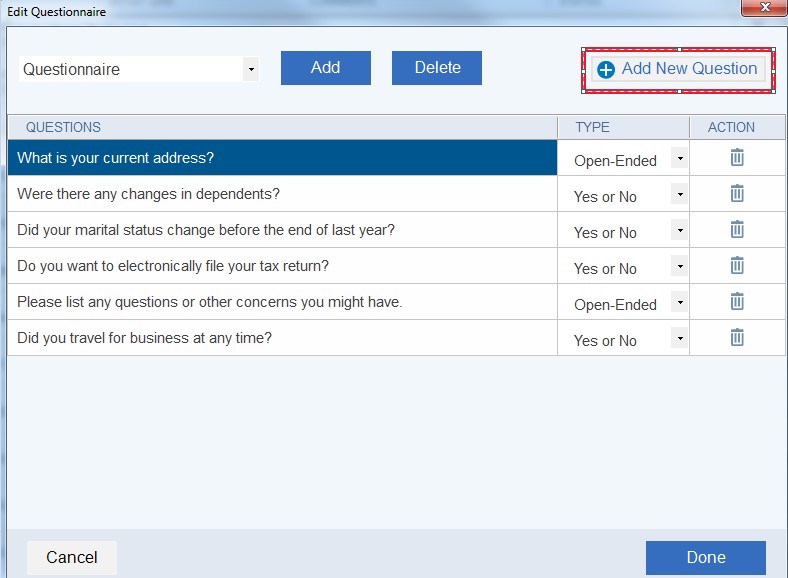Open type dropdown for current address question
788x578 pixels.
[x=679, y=158]
